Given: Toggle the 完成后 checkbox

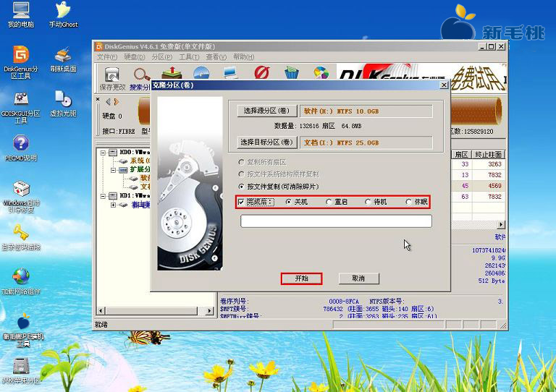Looking at the screenshot, I should click(x=241, y=202).
